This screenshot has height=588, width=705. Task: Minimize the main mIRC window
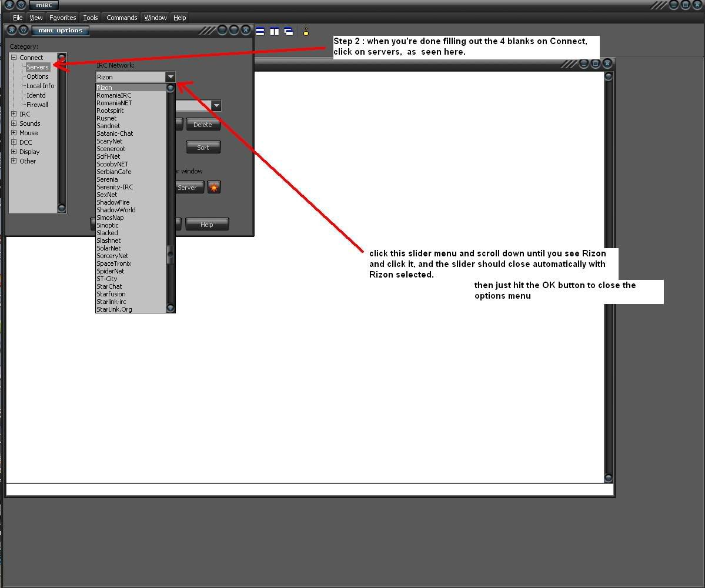673,5
